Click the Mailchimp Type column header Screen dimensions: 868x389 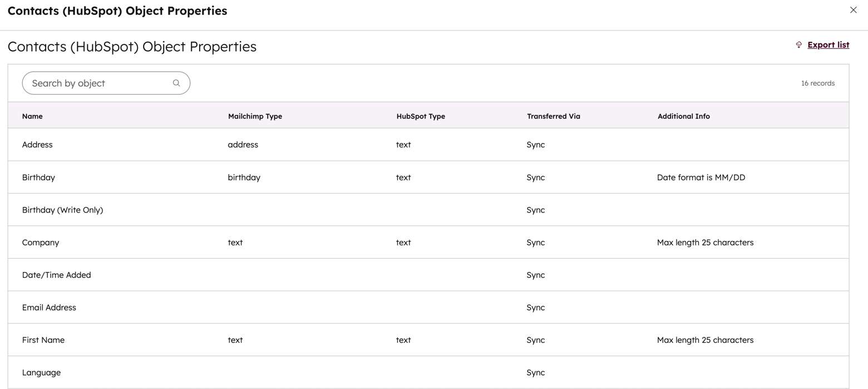[255, 116]
